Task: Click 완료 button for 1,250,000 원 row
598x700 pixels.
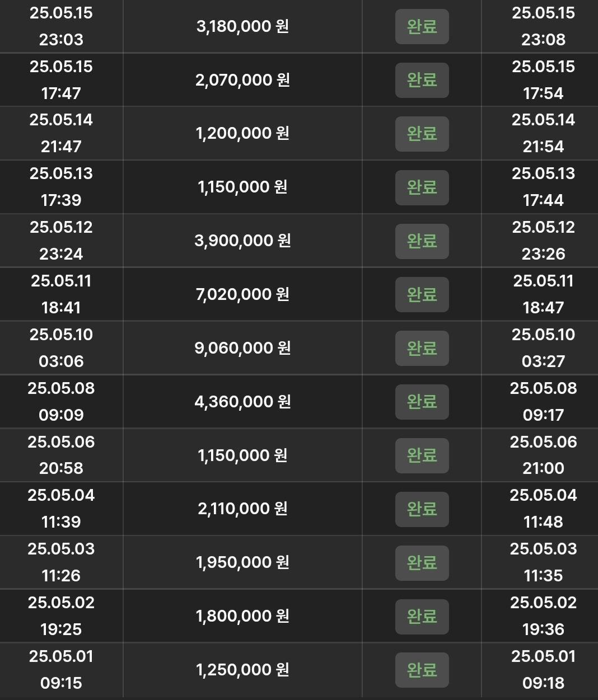Action: (422, 670)
